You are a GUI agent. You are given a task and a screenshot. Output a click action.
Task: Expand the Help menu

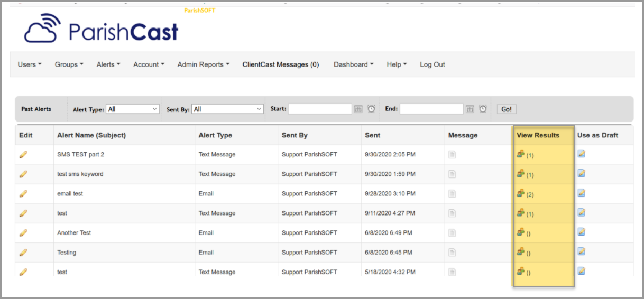397,64
